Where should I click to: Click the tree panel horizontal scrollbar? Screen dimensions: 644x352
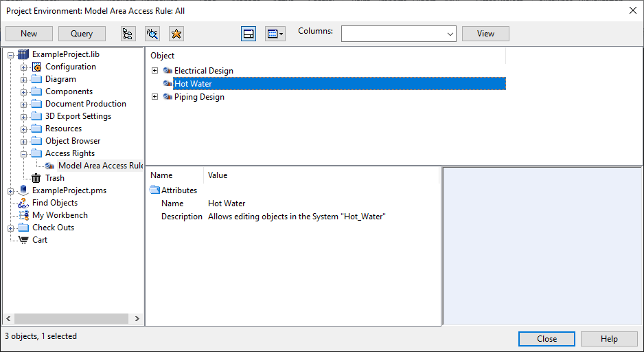71,319
